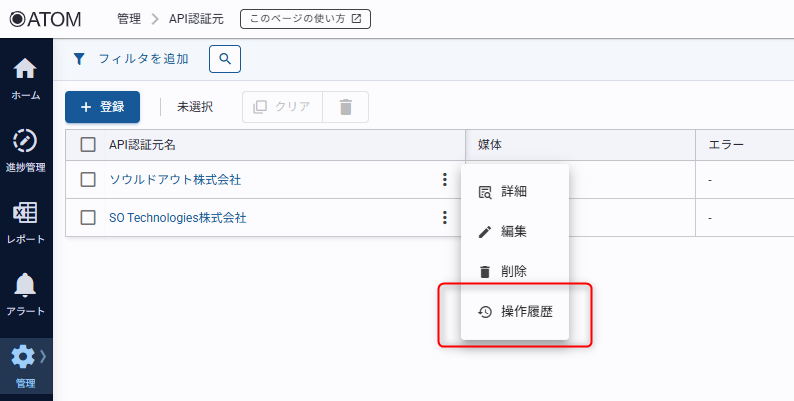Check the SO Technologies株式会社 row checkbox
The width and height of the screenshot is (794, 401).
[88, 217]
